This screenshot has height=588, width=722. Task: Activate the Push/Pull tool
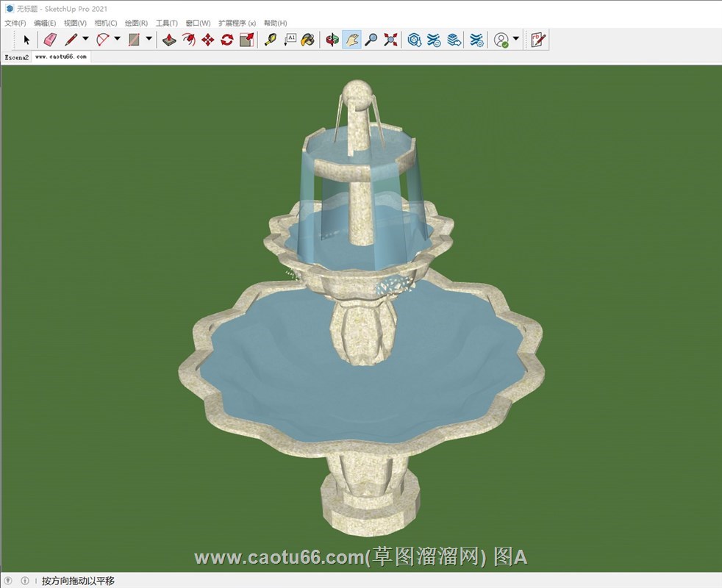(x=169, y=40)
